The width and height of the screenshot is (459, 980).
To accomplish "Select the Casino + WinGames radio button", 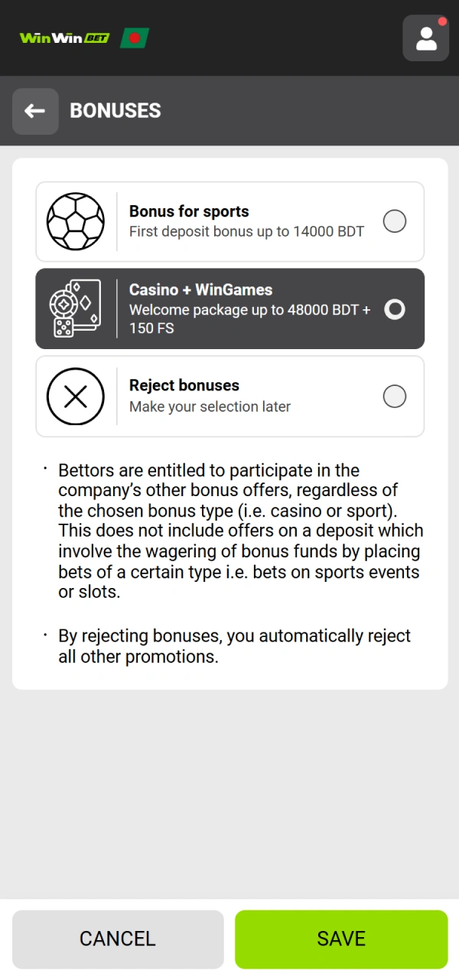I will click(x=395, y=309).
